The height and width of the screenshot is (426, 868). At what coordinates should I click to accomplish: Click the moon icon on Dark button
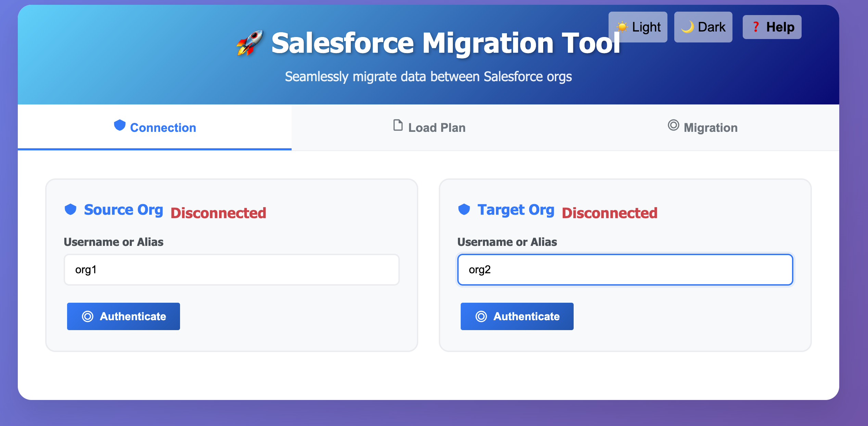coord(687,27)
